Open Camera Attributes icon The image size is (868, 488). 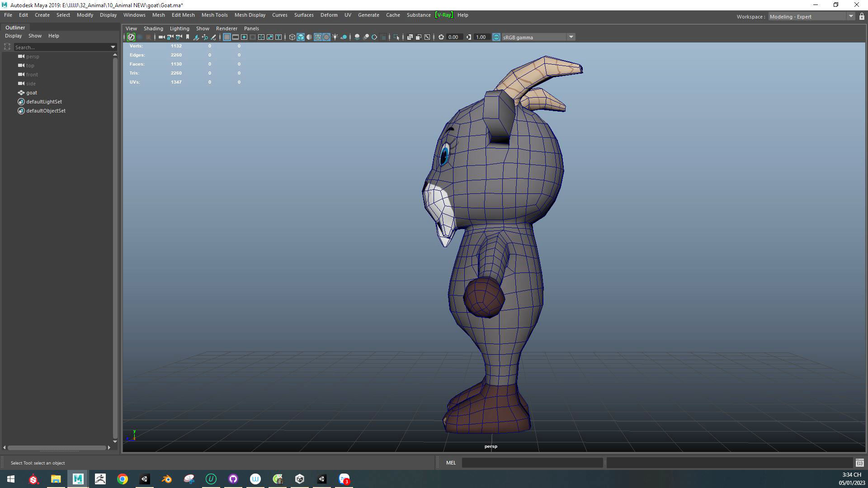(179, 37)
